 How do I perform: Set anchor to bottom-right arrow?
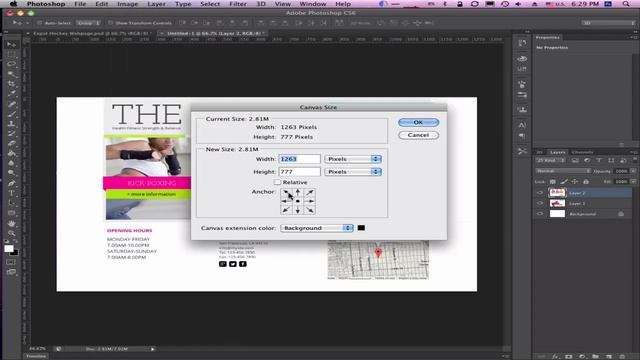click(x=310, y=210)
